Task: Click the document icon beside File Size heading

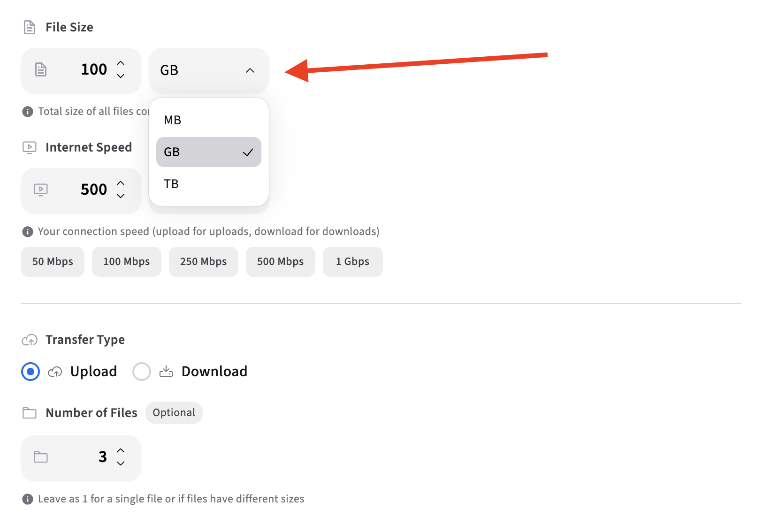Action: pyautogui.click(x=30, y=27)
